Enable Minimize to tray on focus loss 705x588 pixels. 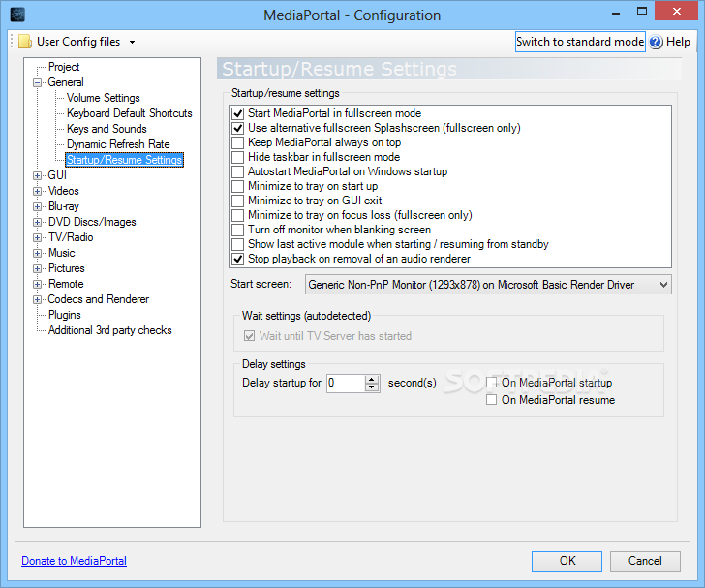click(x=238, y=215)
